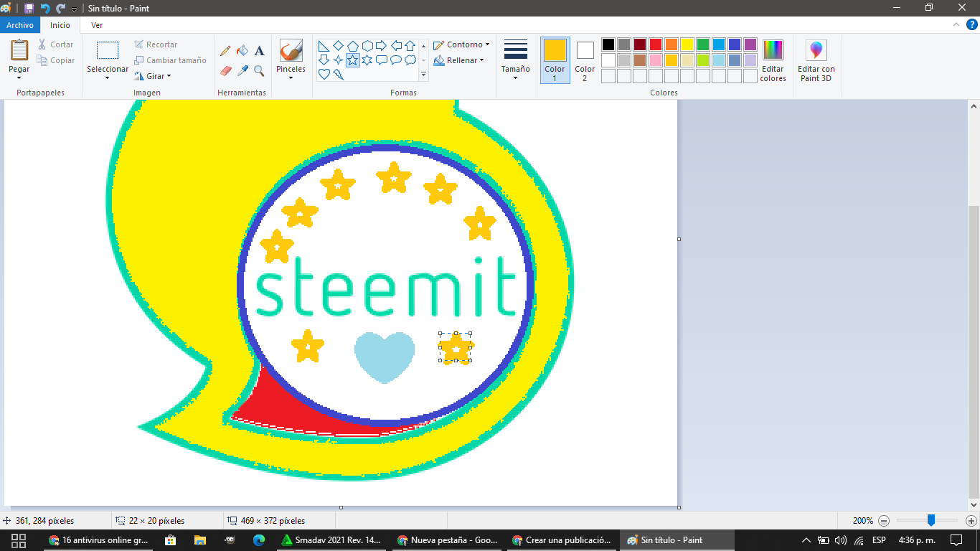The width and height of the screenshot is (980, 551).
Task: Open the Customize Quick Access Toolbar arrow
Action: click(74, 9)
